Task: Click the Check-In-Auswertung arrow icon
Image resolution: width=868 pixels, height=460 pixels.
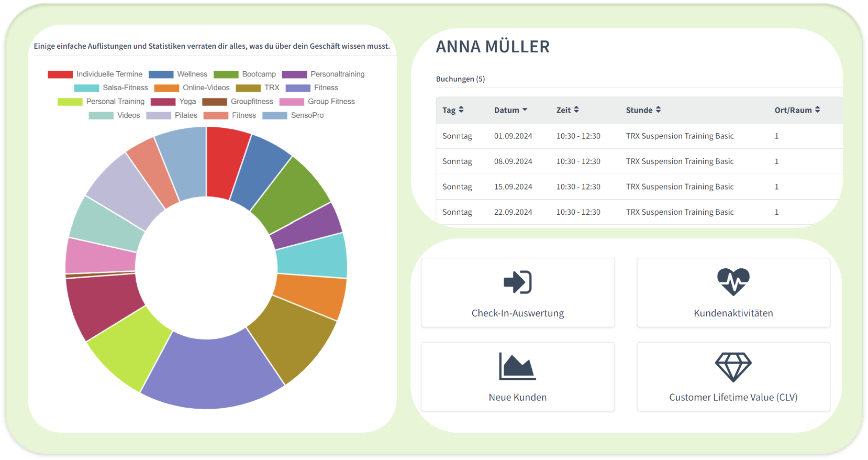Action: pos(517,282)
